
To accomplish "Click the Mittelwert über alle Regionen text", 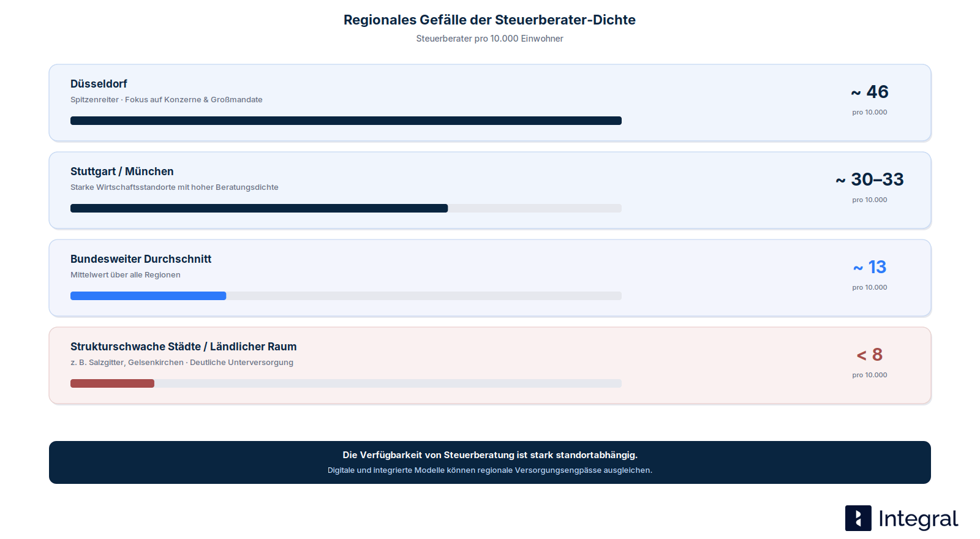I will [x=126, y=275].
